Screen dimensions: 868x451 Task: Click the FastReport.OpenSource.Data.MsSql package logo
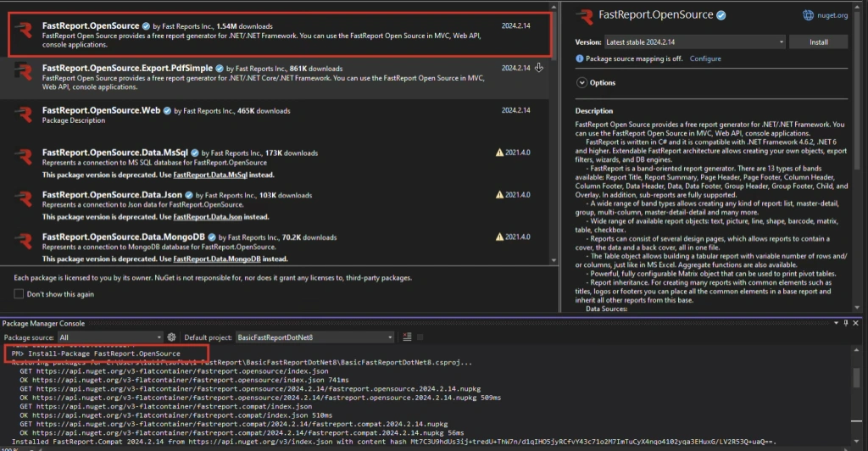point(24,156)
